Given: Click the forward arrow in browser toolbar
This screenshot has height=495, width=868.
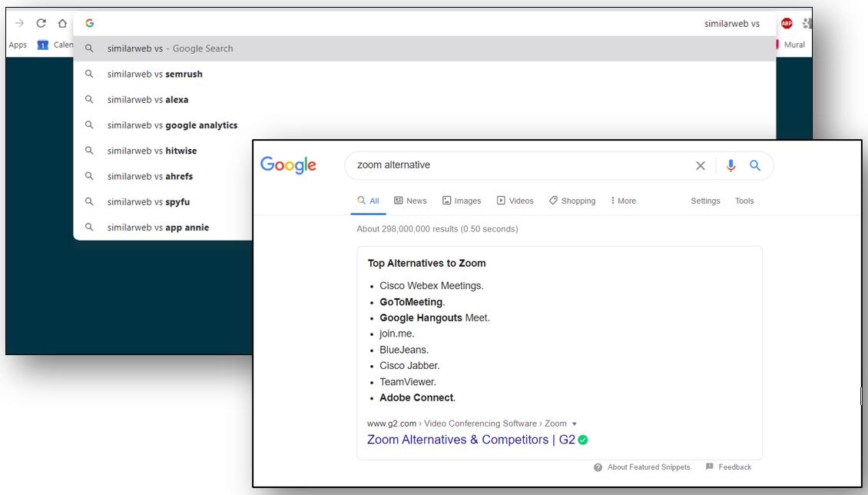Looking at the screenshot, I should (x=19, y=23).
